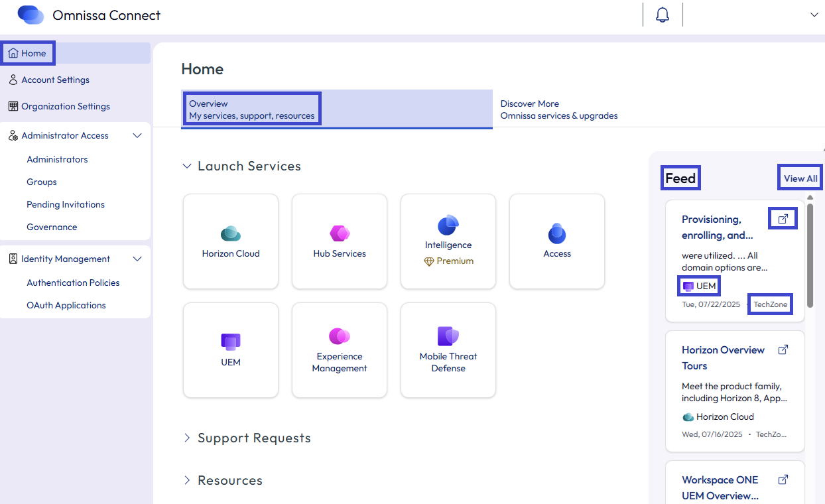825x504 pixels.
Task: Open OAuth Applications
Action: tap(66, 305)
